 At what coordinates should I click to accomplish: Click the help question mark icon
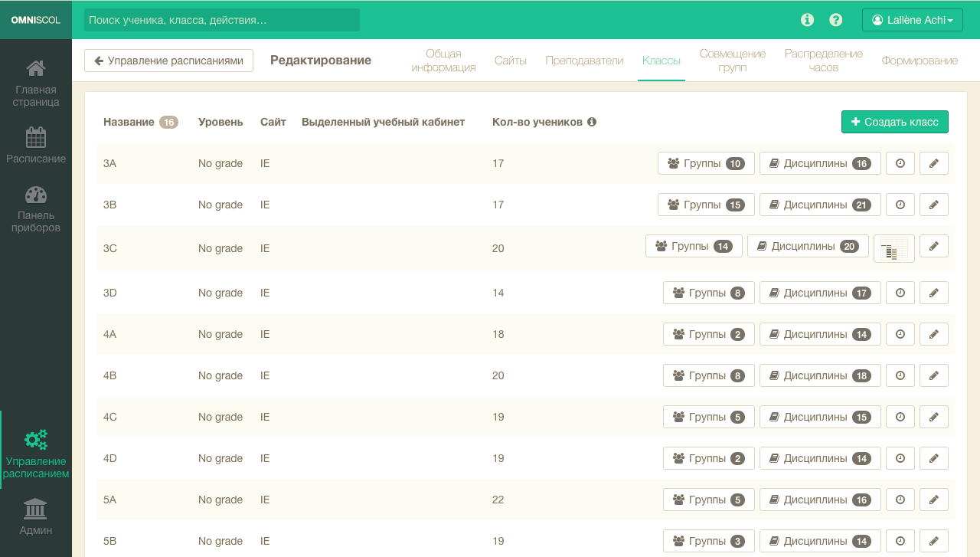(x=836, y=20)
